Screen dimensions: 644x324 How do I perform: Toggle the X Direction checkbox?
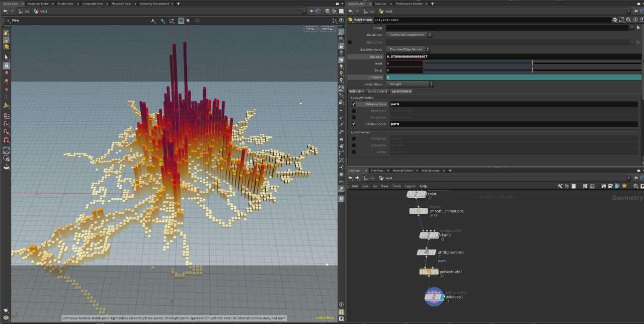(354, 138)
